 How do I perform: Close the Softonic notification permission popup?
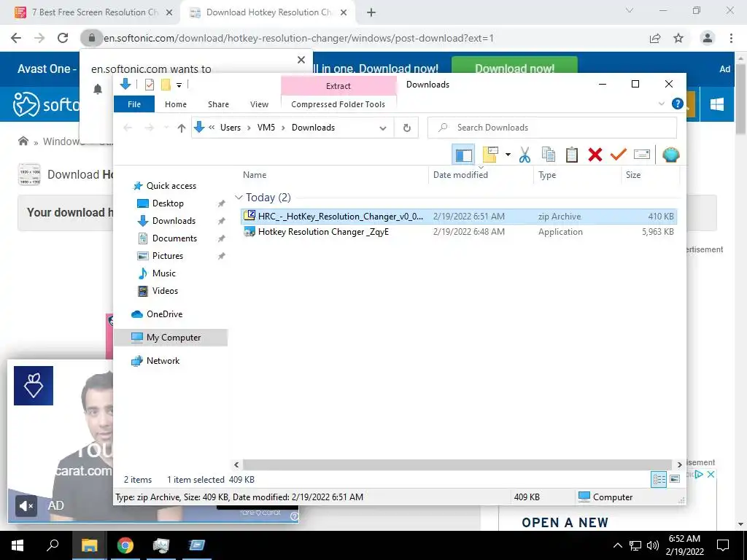[301, 60]
